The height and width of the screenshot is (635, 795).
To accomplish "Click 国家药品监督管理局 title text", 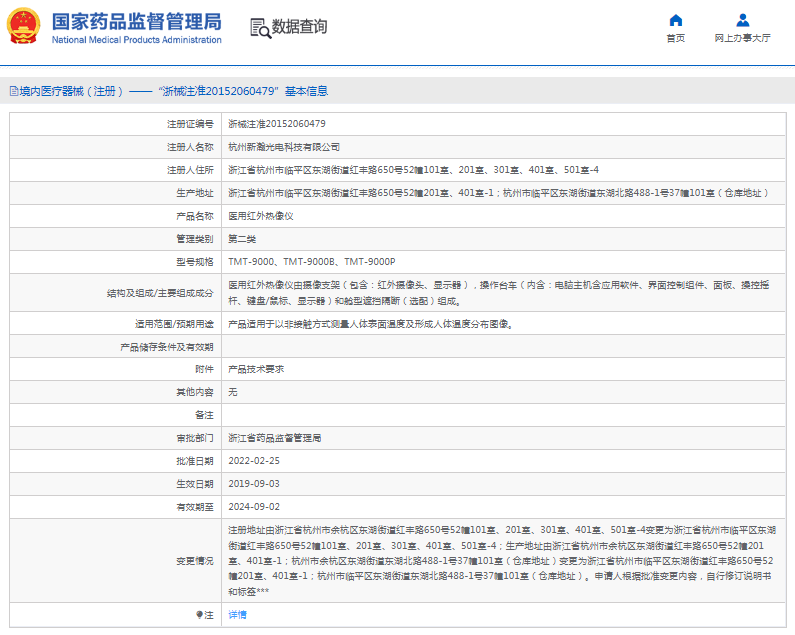I will (x=136, y=21).
